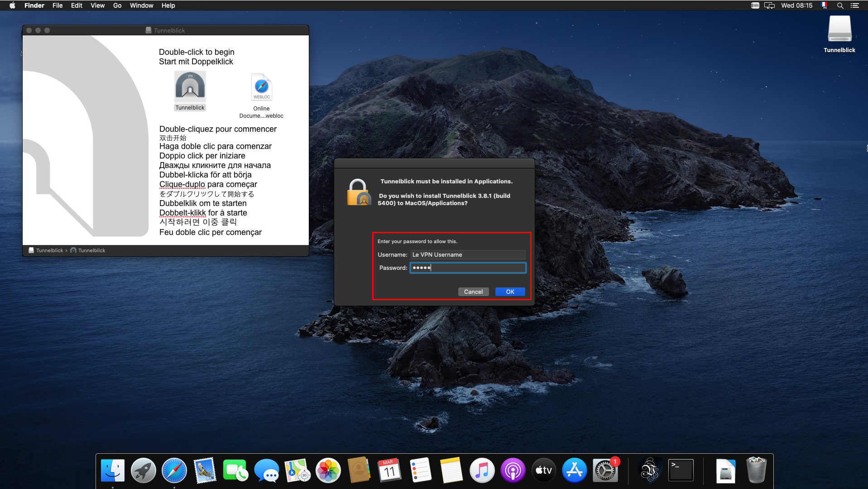The height and width of the screenshot is (489, 868).
Task: Open System Preferences in the Dock
Action: pyautogui.click(x=604, y=470)
